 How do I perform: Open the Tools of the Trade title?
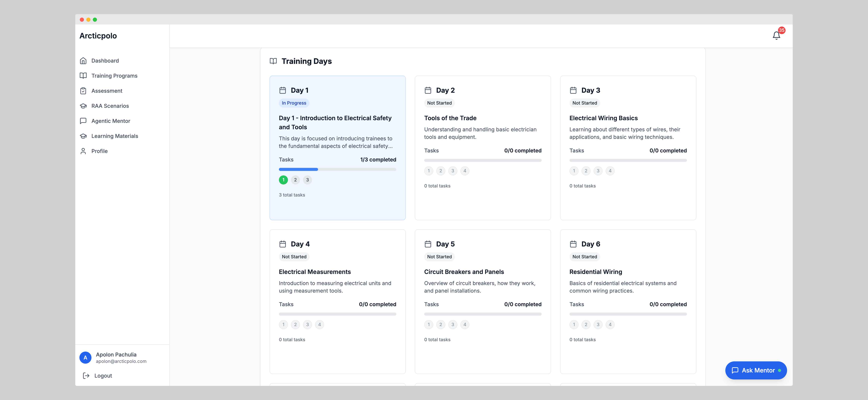click(450, 118)
